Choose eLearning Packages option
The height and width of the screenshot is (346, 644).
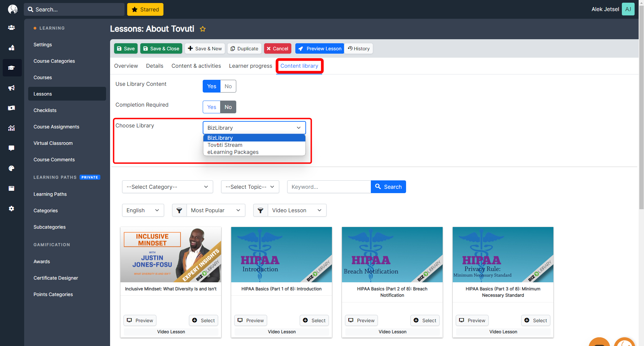[254, 152]
